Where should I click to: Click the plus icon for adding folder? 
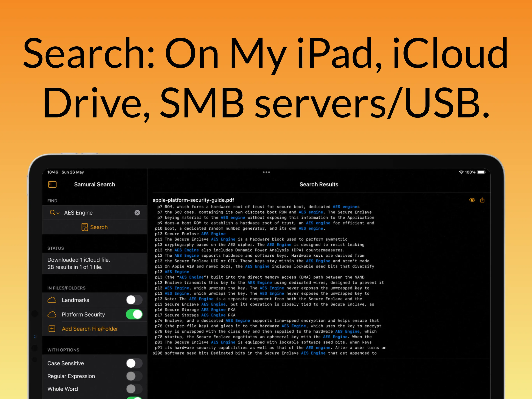click(52, 329)
